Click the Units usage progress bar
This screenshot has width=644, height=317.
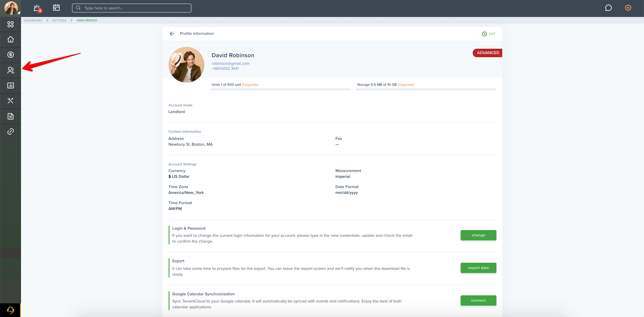pyautogui.click(x=281, y=89)
